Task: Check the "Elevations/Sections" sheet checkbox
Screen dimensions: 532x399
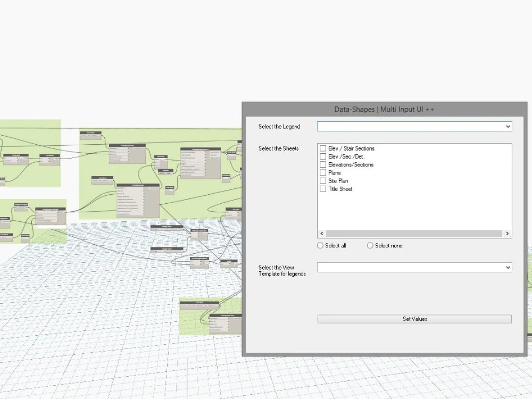Action: pos(323,164)
